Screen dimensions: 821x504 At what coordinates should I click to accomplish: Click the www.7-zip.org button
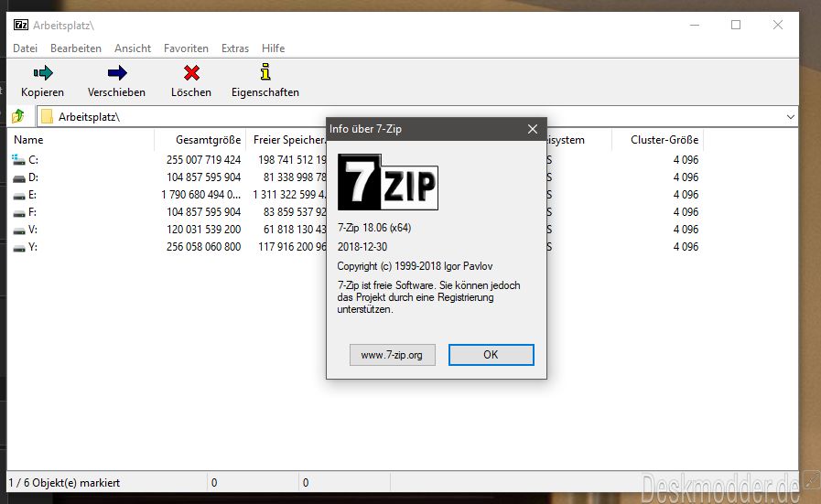(392, 355)
